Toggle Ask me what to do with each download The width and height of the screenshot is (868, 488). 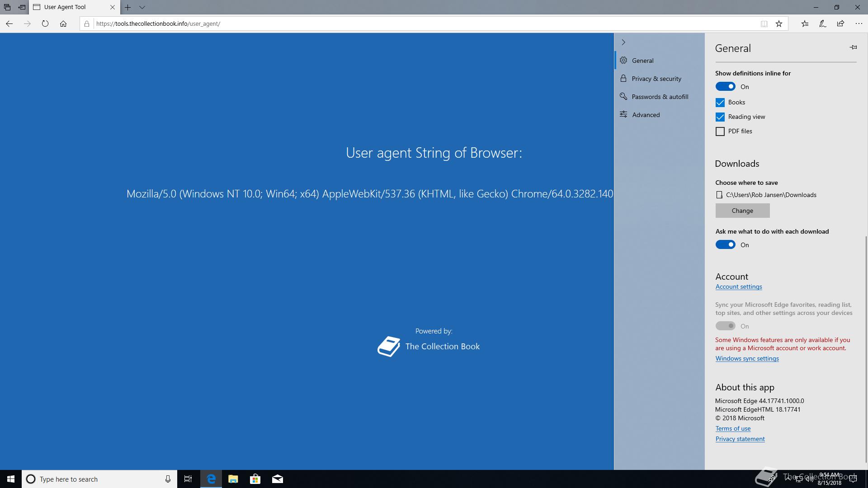pos(725,245)
